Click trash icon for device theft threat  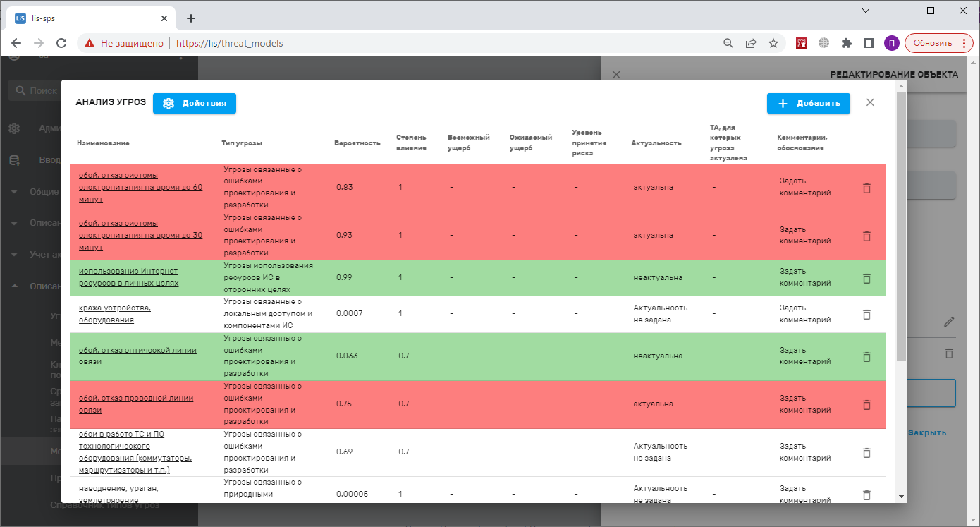click(867, 315)
